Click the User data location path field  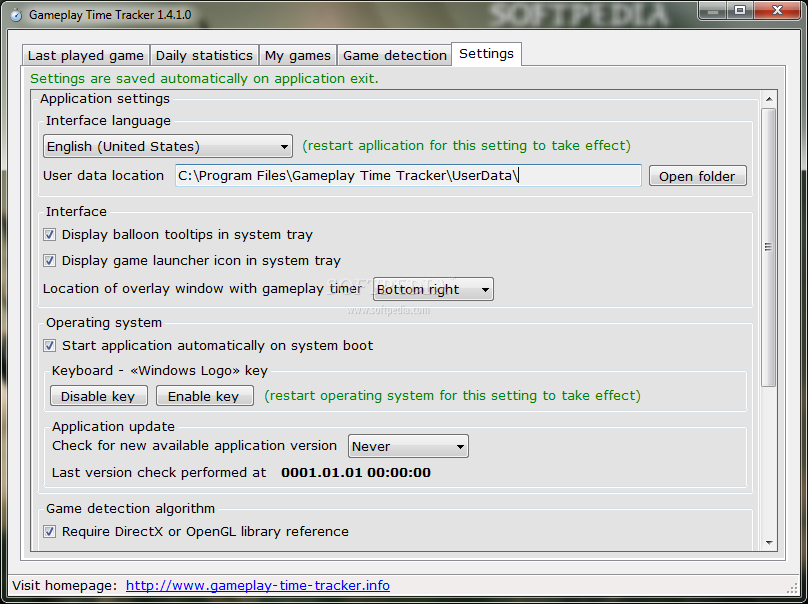point(408,176)
